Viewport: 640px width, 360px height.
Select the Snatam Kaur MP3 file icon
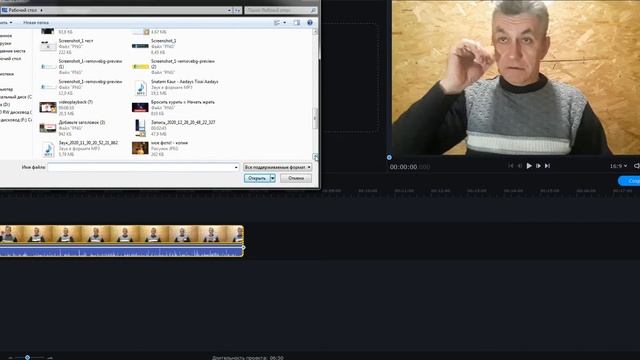(x=140, y=88)
